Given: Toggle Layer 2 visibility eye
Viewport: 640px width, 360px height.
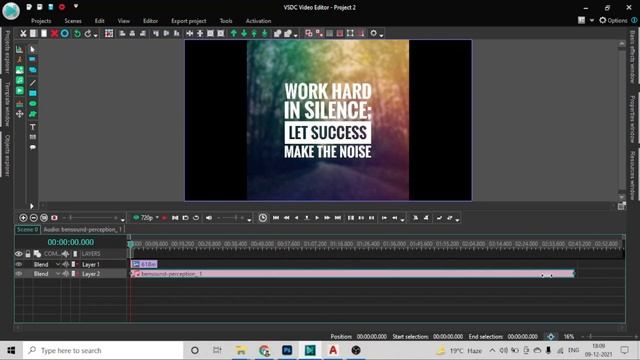Looking at the screenshot, I should click(x=19, y=274).
